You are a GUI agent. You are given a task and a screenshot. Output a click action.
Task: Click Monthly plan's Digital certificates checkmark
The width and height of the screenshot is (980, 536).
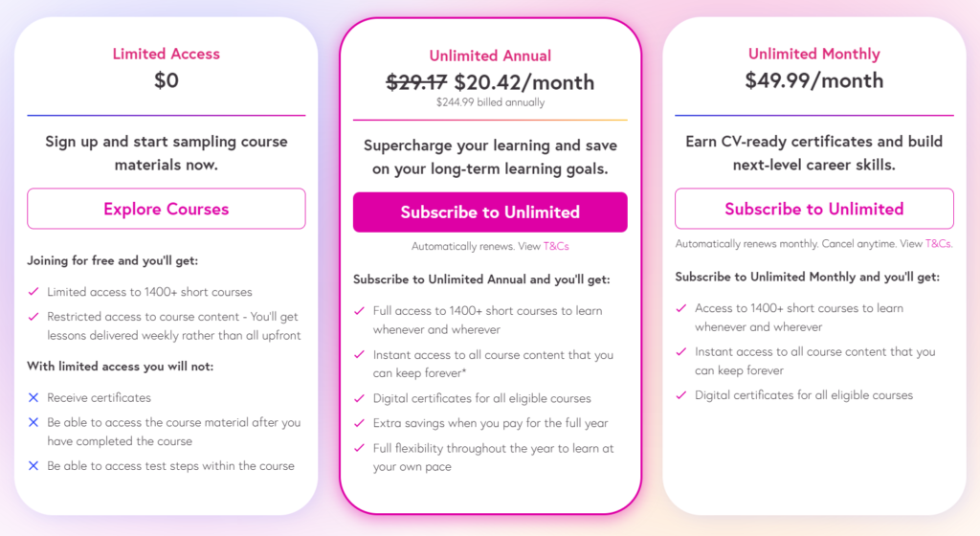tap(681, 395)
